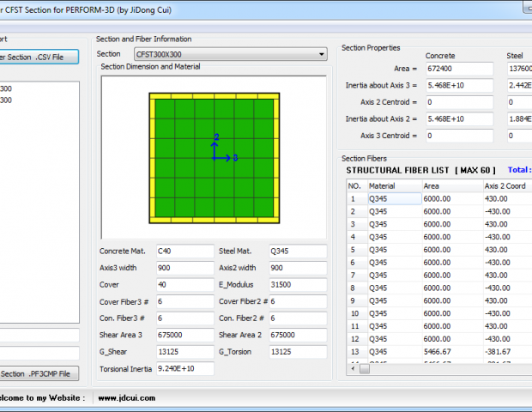532x412 pixels.
Task: Select the Axis3 width input field
Action: tap(184, 268)
